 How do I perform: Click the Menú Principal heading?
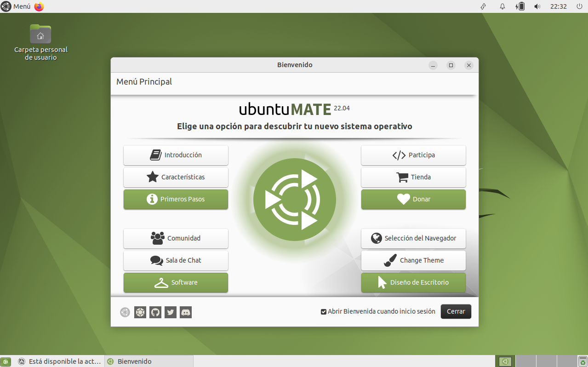click(144, 82)
